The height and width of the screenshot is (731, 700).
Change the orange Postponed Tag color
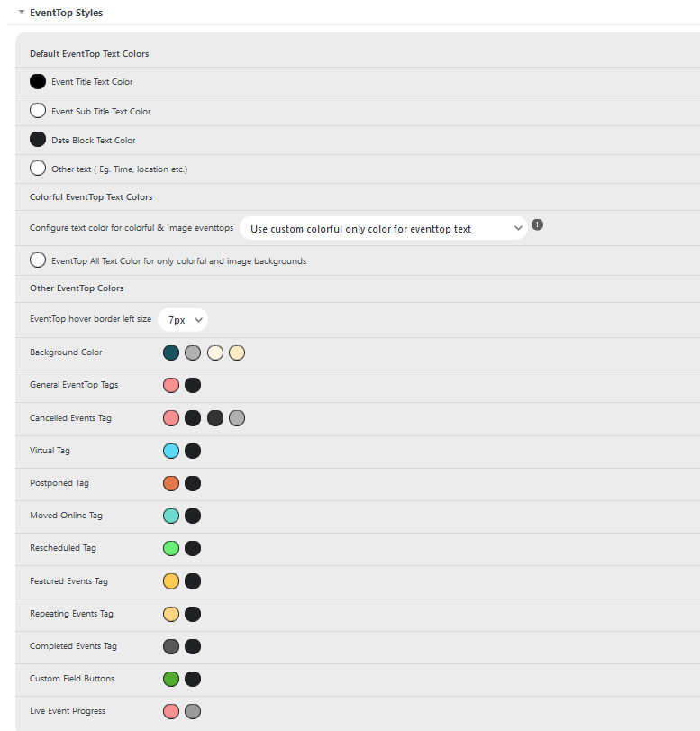coord(171,483)
